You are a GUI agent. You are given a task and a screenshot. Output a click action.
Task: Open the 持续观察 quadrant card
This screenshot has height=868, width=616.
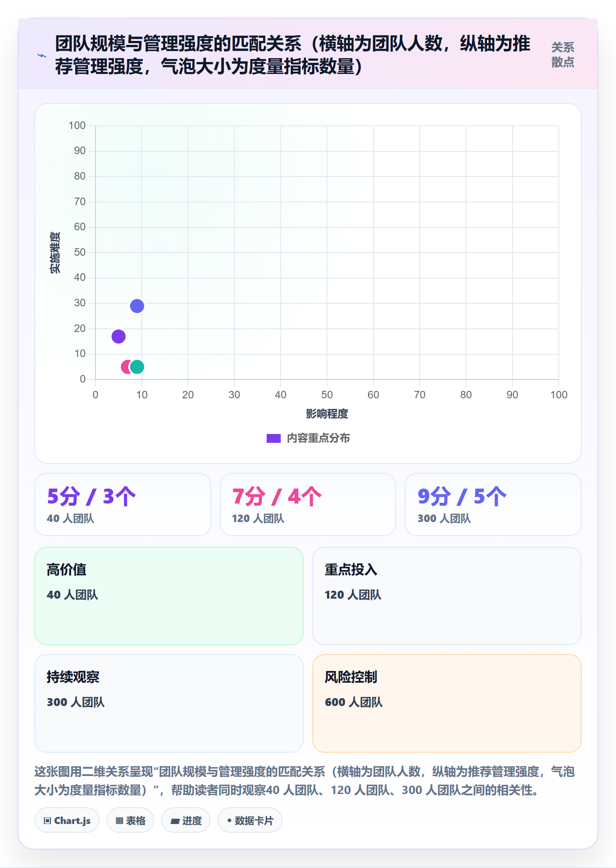pos(169,703)
